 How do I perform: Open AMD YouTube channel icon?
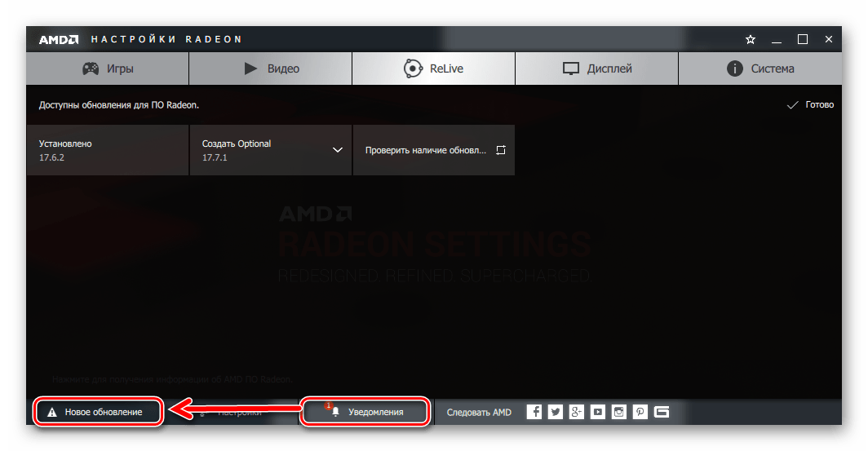[598, 412]
